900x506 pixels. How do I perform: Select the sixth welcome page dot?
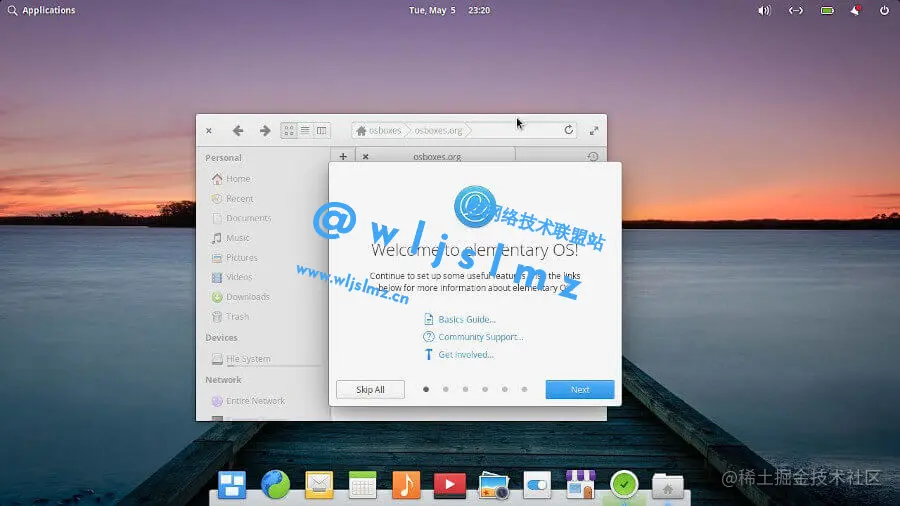(524, 390)
